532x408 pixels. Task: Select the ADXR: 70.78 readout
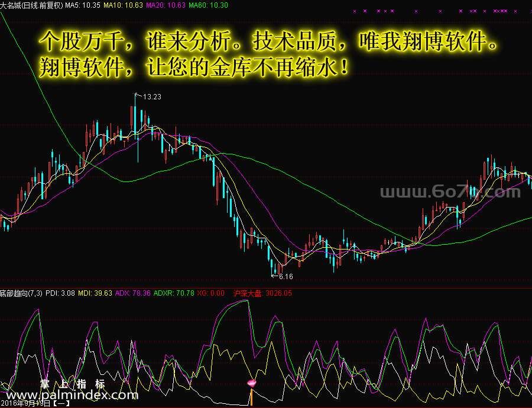174,293
